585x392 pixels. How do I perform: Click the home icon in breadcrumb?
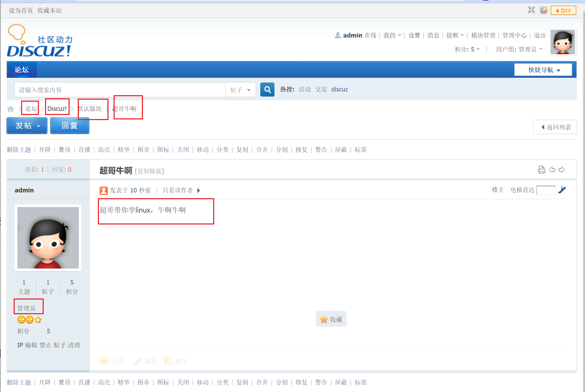click(x=11, y=109)
